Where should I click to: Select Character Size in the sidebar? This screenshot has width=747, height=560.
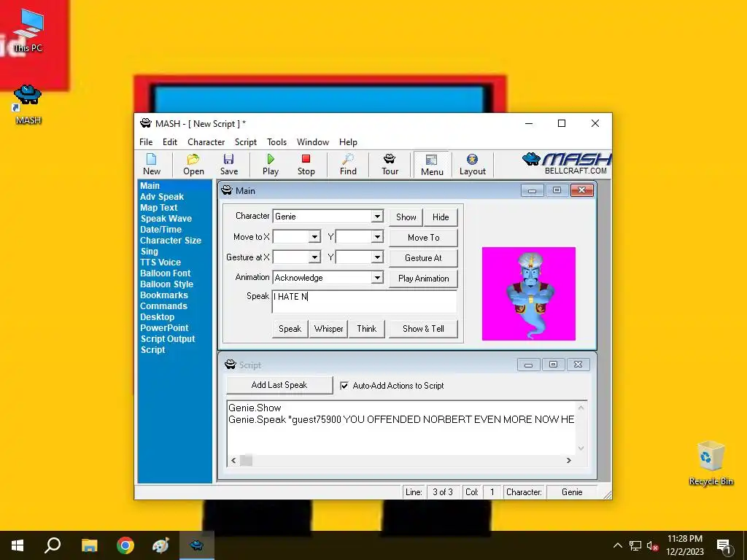click(x=171, y=241)
